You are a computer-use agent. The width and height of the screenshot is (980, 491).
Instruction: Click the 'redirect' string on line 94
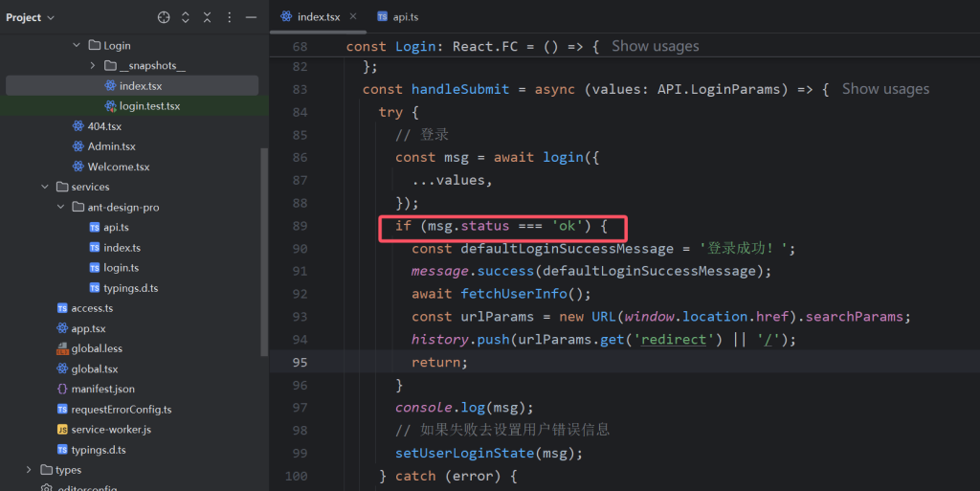(x=673, y=340)
